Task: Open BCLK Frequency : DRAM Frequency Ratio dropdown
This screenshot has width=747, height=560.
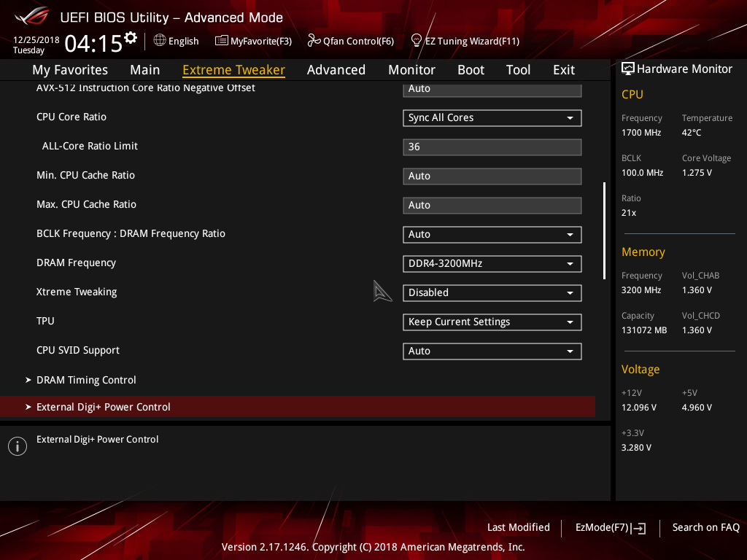Action: [x=492, y=235]
